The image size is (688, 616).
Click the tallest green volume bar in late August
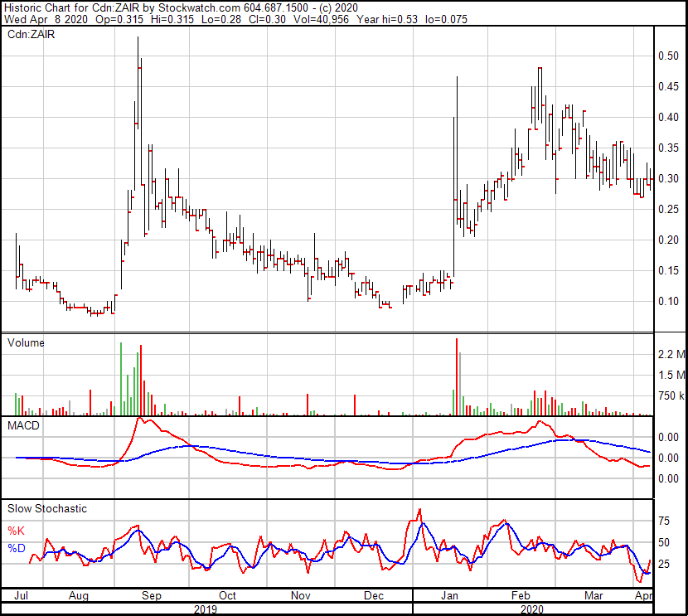click(121, 379)
